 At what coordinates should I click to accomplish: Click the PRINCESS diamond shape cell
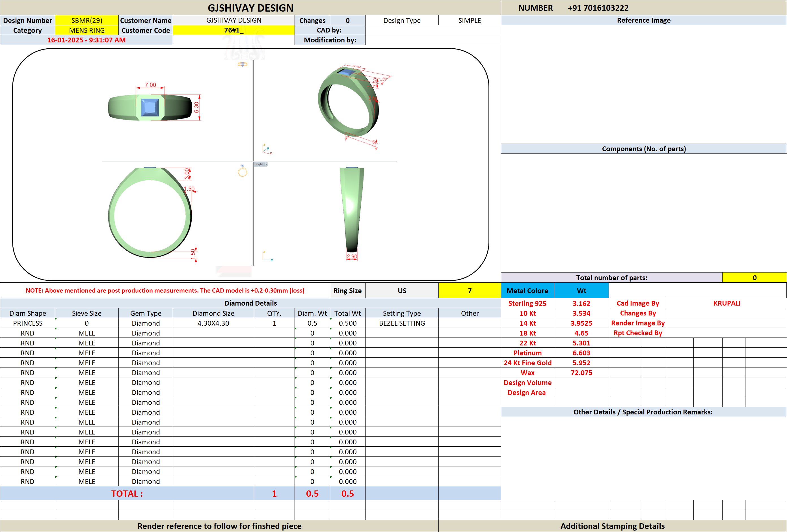click(x=28, y=323)
